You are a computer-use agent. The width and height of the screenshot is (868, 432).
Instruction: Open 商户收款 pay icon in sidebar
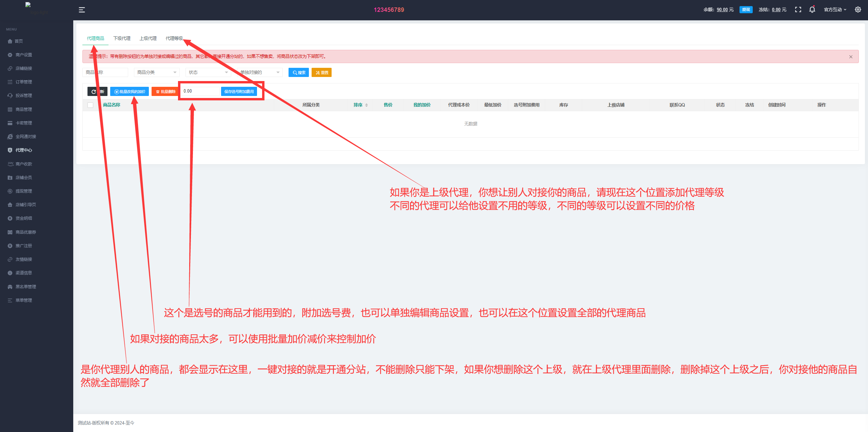[x=10, y=164]
